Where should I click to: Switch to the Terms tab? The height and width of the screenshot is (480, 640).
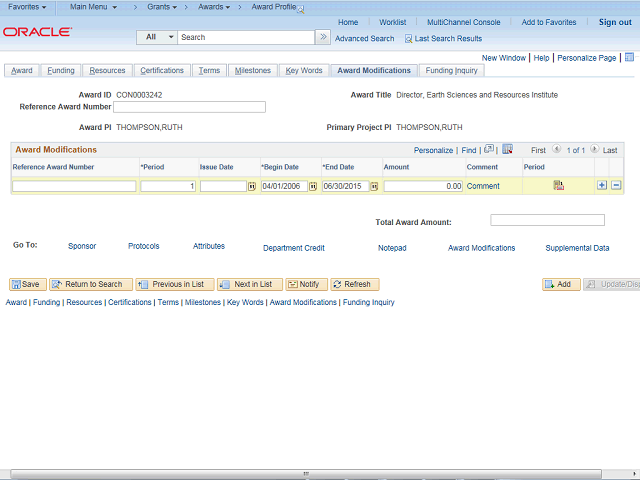(x=209, y=71)
